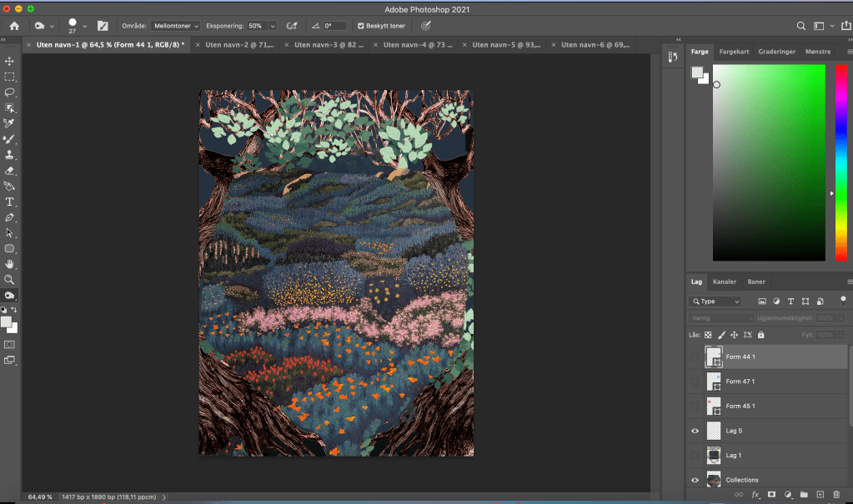Expand the layer filter Type dropdown

coord(715,302)
